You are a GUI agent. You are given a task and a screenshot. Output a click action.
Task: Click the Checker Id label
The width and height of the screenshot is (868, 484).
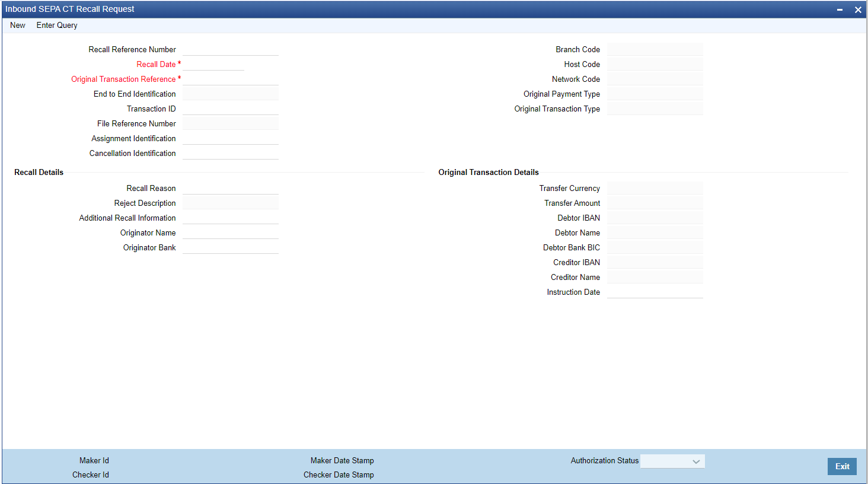[91, 475]
